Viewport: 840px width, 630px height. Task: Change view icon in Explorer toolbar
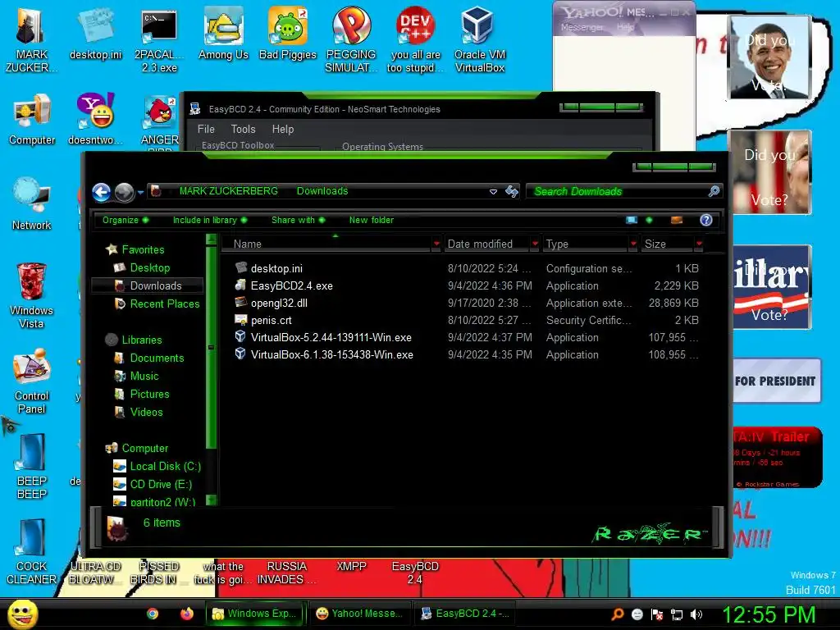click(632, 220)
